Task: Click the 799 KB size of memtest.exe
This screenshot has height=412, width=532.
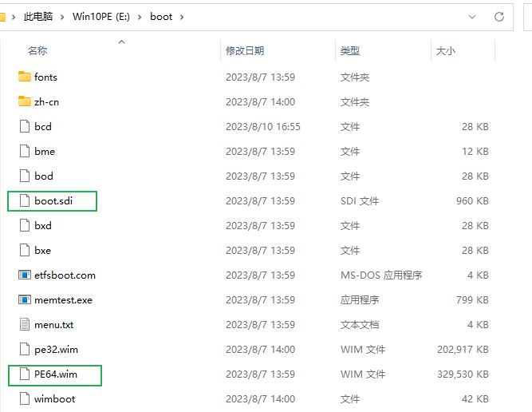Action: coord(472,300)
